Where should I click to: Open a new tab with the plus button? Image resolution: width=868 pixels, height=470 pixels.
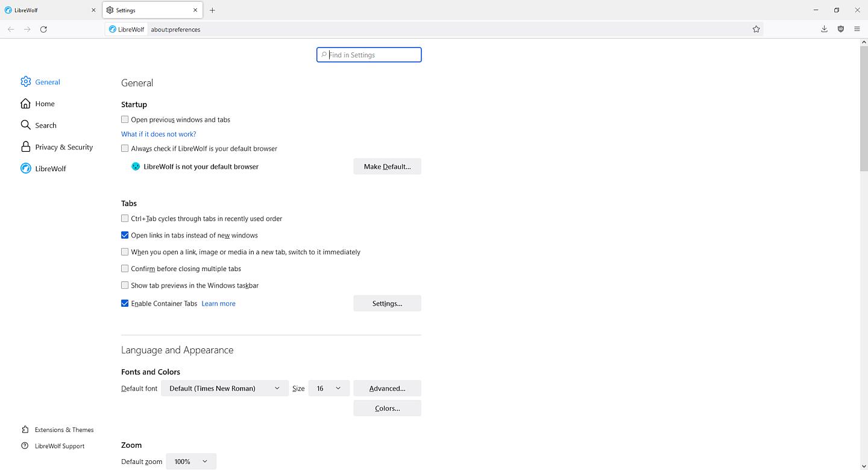pyautogui.click(x=212, y=10)
